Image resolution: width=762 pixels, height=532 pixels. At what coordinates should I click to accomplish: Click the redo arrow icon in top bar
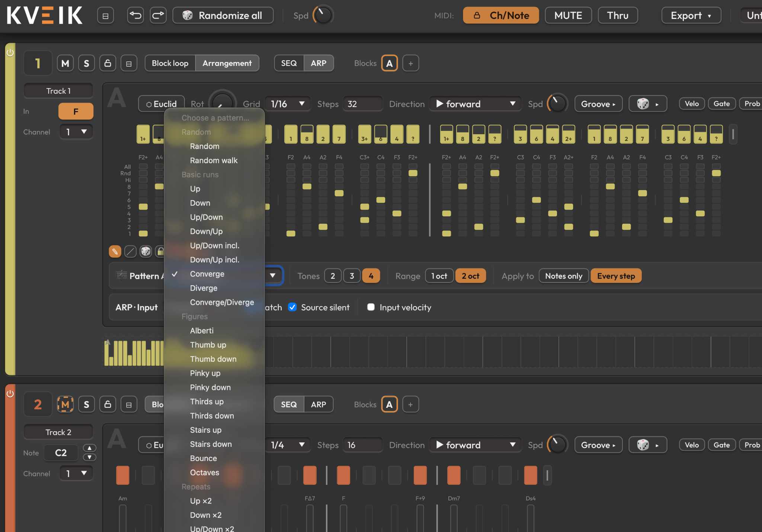click(158, 15)
